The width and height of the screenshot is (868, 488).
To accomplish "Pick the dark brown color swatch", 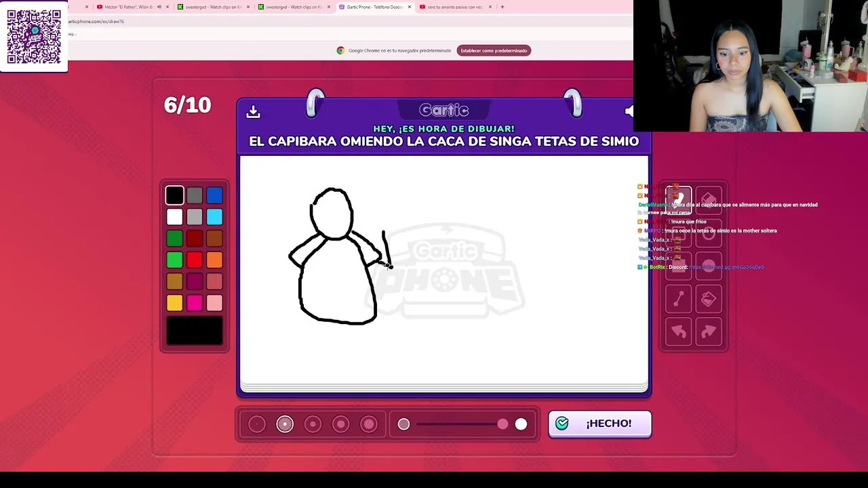I will click(214, 238).
